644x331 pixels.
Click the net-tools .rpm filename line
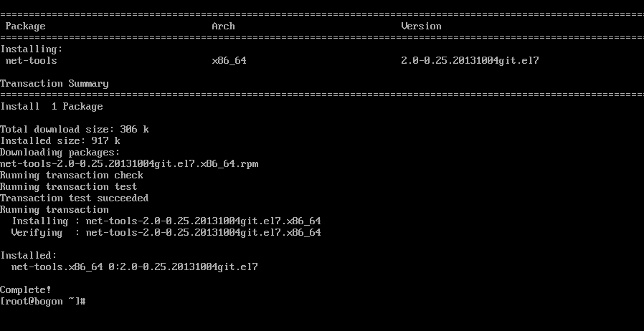click(129, 164)
